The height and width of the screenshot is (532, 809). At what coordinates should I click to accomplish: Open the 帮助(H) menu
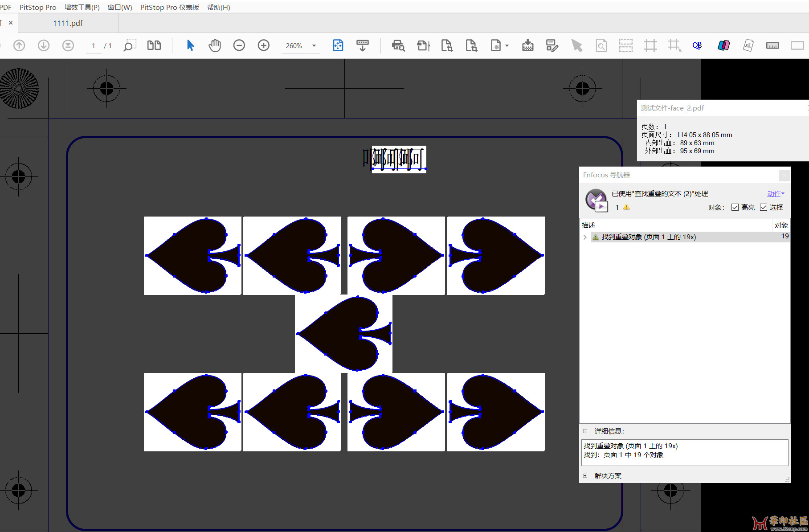(218, 7)
